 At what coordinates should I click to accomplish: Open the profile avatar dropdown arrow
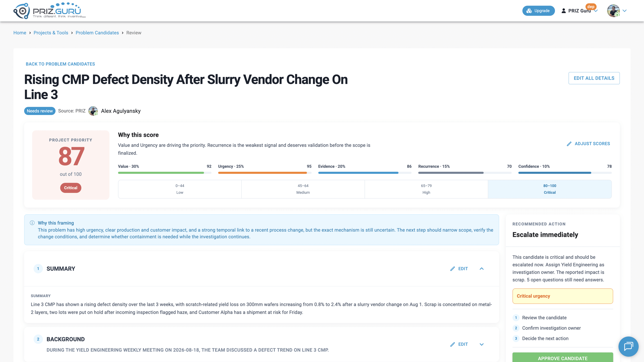[624, 11]
